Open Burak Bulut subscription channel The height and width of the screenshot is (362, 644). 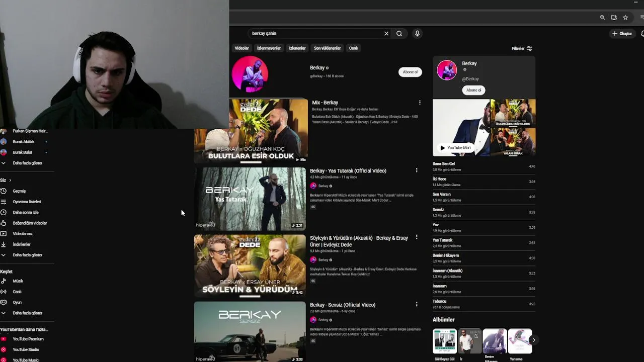click(27, 152)
